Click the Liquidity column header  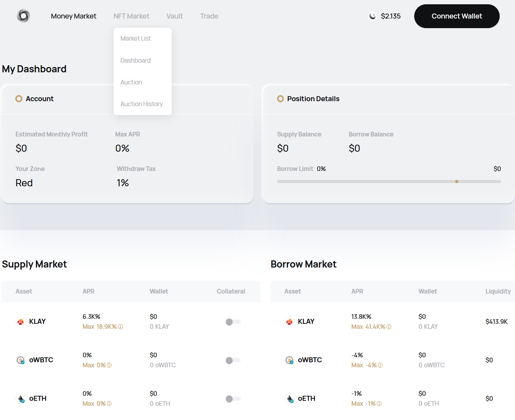point(498,291)
